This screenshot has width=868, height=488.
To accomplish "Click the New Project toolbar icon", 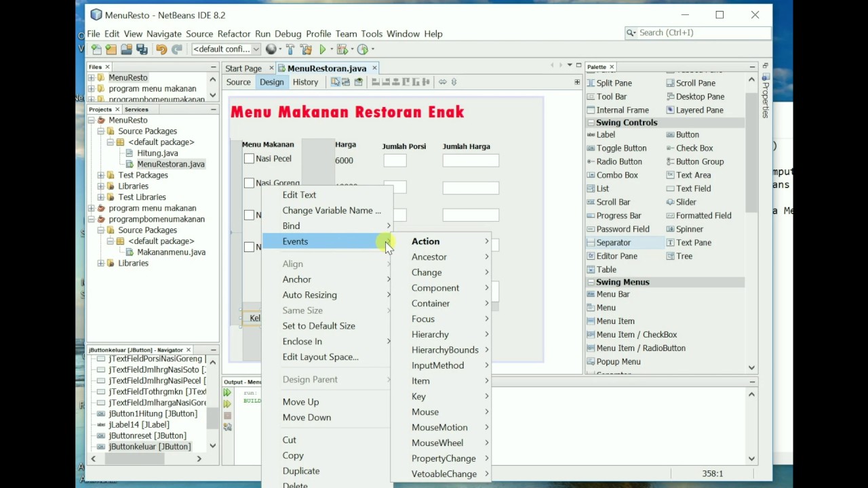I will coord(111,49).
